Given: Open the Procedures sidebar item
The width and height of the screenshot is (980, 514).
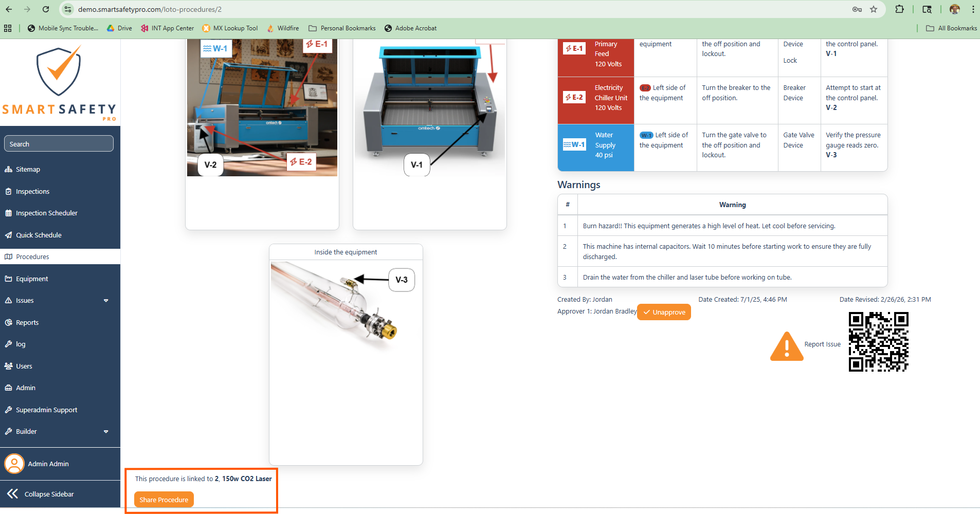Looking at the screenshot, I should click(x=32, y=256).
